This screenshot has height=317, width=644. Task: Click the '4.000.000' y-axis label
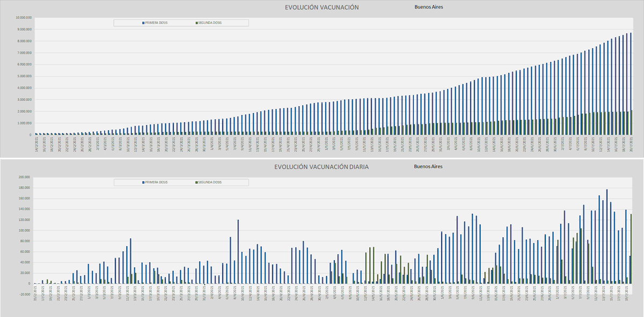tap(25, 88)
